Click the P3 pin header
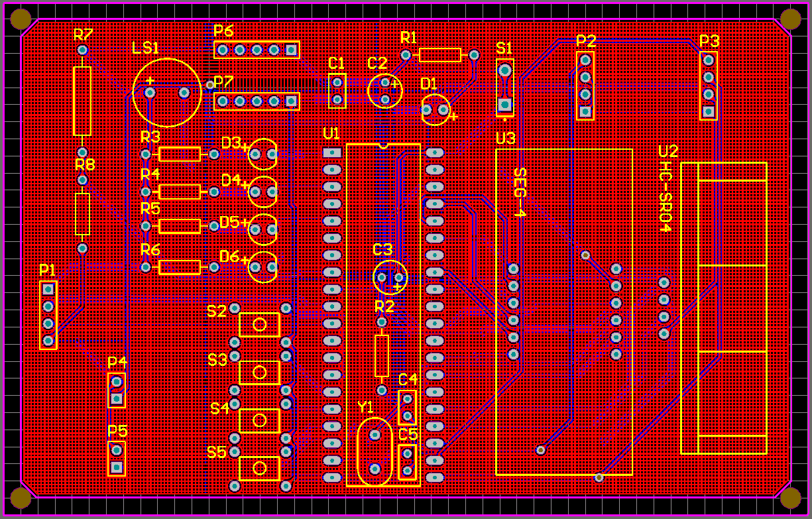Viewport: 812px width, 519px height. click(x=709, y=86)
